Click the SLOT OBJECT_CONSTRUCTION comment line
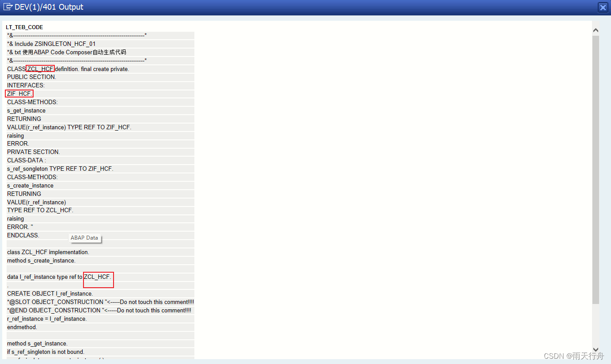This screenshot has width=611, height=364. [99, 302]
